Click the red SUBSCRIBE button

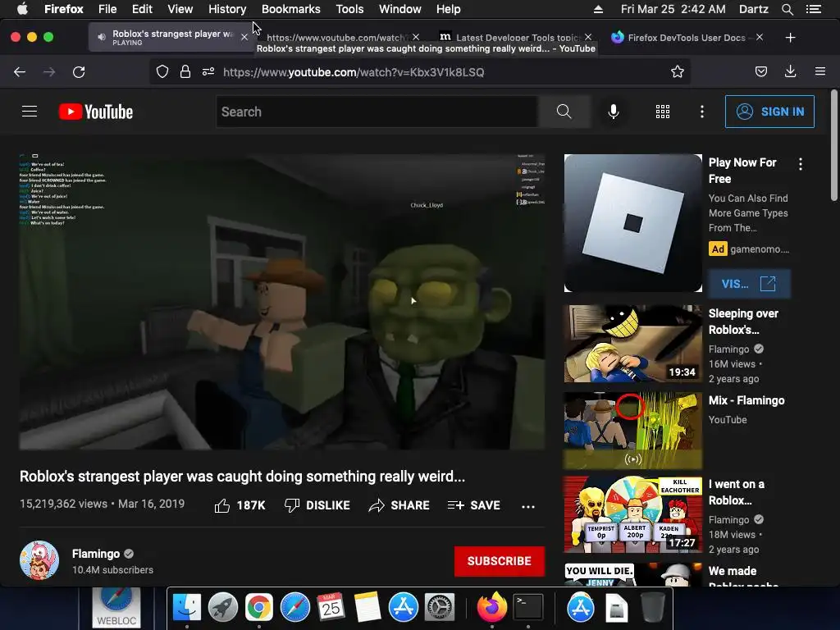coord(500,561)
